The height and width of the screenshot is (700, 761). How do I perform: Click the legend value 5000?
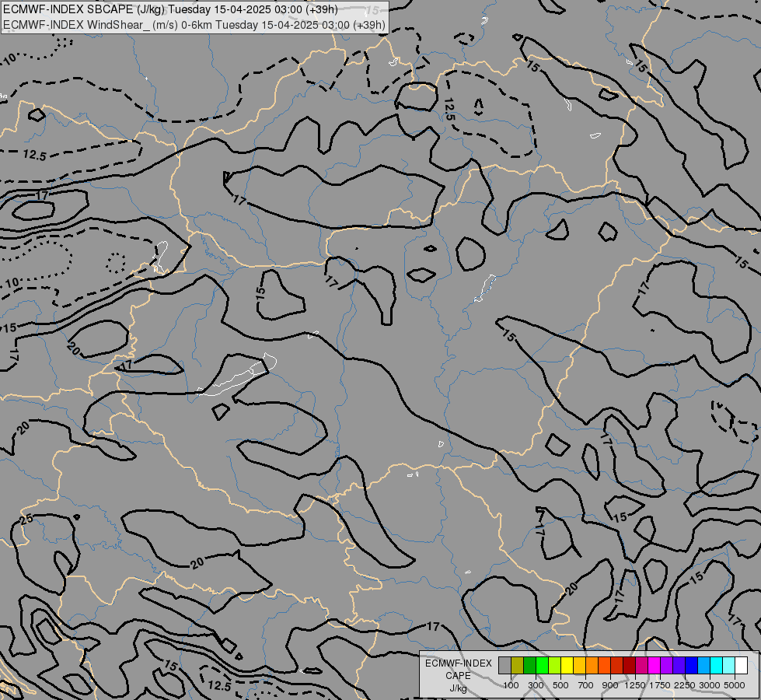point(735,685)
